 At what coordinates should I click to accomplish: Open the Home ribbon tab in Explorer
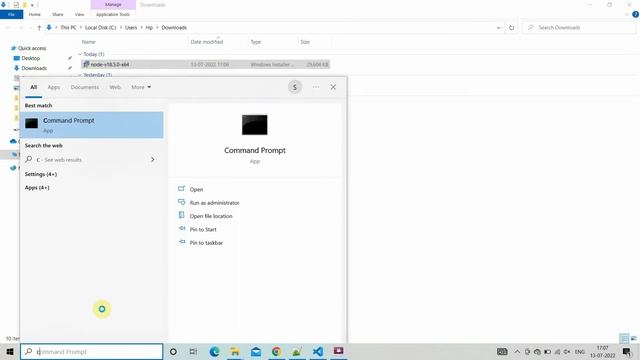tap(35, 14)
